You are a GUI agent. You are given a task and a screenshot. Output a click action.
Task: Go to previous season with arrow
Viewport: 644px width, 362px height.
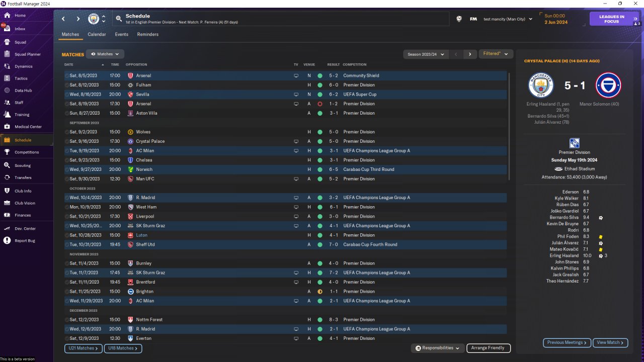pos(456,54)
